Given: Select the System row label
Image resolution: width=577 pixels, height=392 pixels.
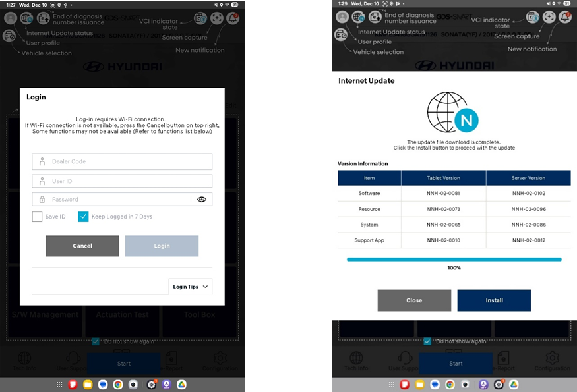Looking at the screenshot, I should tap(369, 225).
